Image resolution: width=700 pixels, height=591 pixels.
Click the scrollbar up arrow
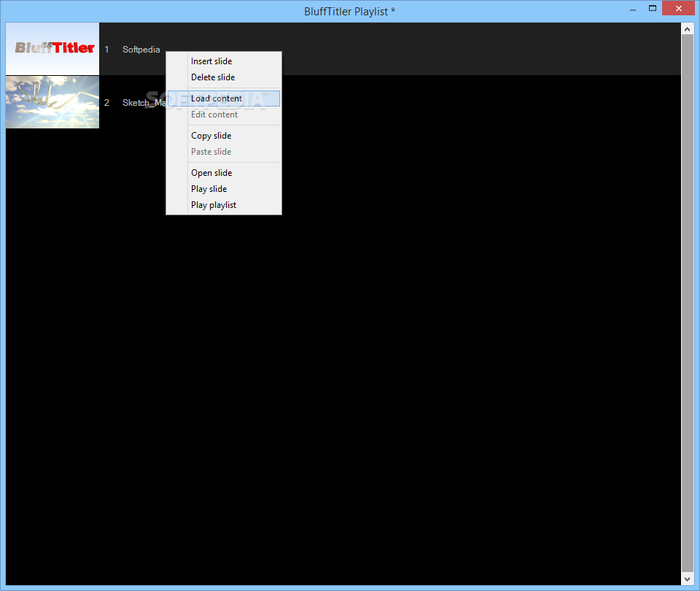[688, 29]
